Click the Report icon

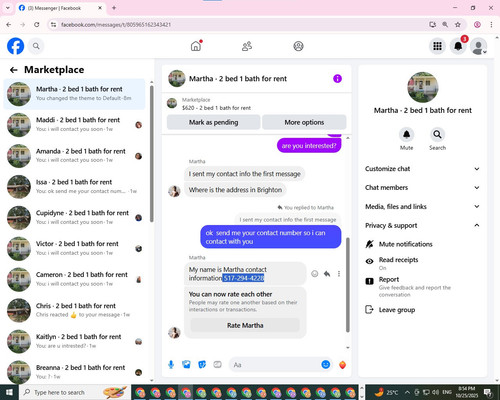(x=369, y=281)
